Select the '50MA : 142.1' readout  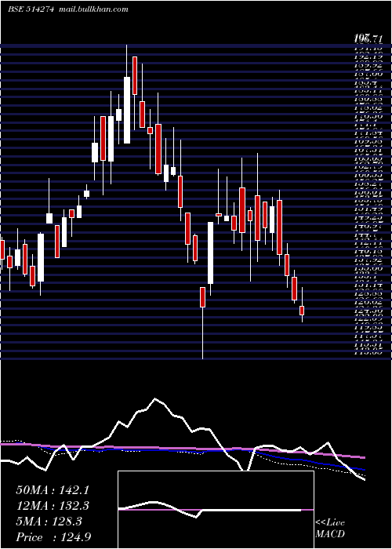click(53, 490)
